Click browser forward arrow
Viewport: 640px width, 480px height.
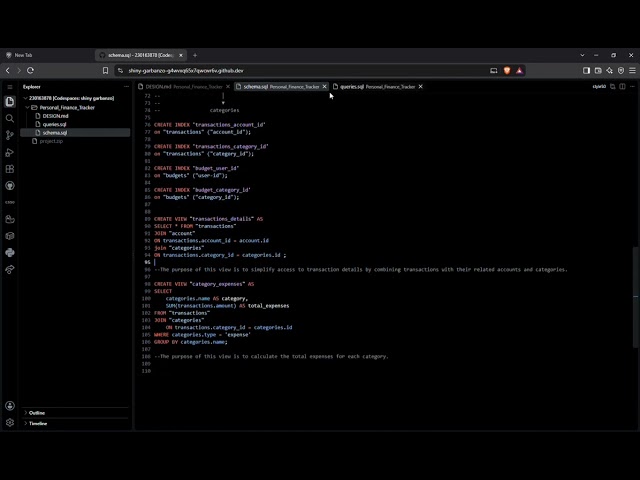(19, 71)
